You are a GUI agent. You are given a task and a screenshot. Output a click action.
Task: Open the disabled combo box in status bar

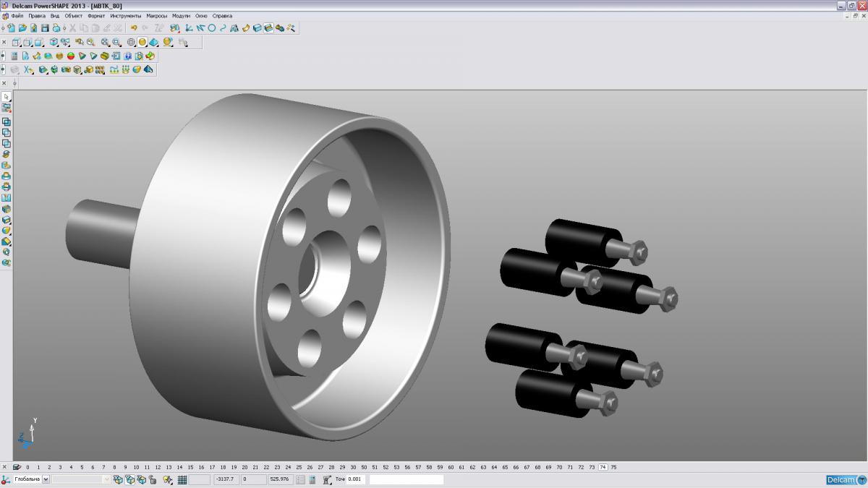(82, 479)
